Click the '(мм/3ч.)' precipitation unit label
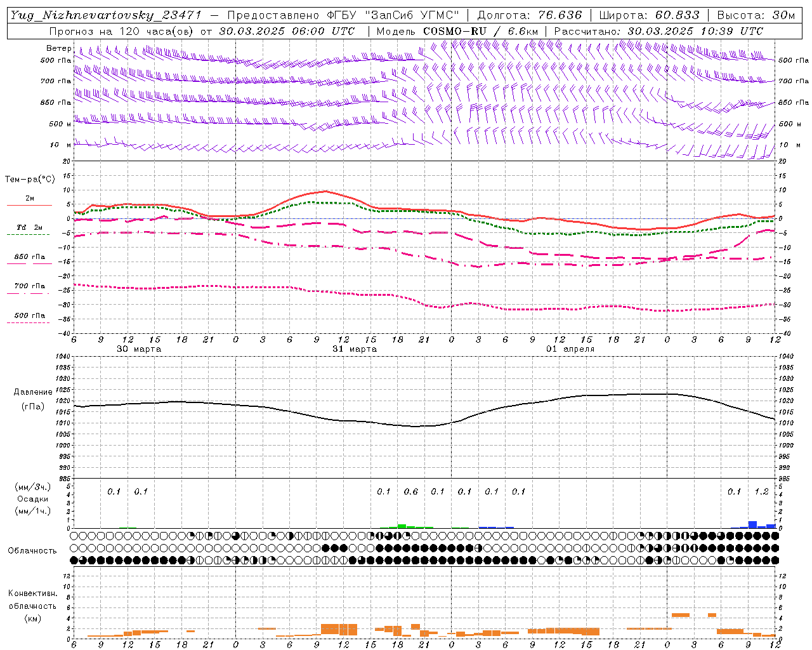Screen dimensions: 812x650 pyautogui.click(x=33, y=487)
